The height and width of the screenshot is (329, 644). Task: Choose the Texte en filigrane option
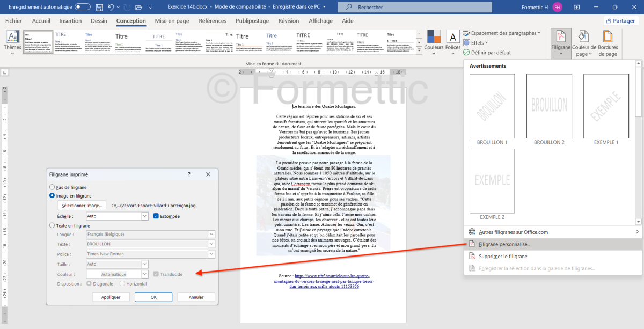coord(52,226)
